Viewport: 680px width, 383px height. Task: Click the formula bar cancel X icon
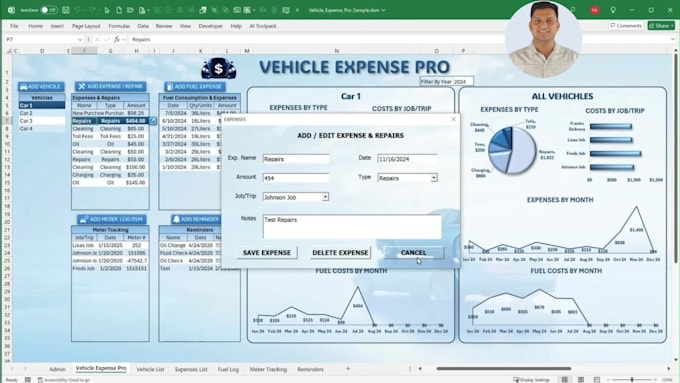point(98,39)
